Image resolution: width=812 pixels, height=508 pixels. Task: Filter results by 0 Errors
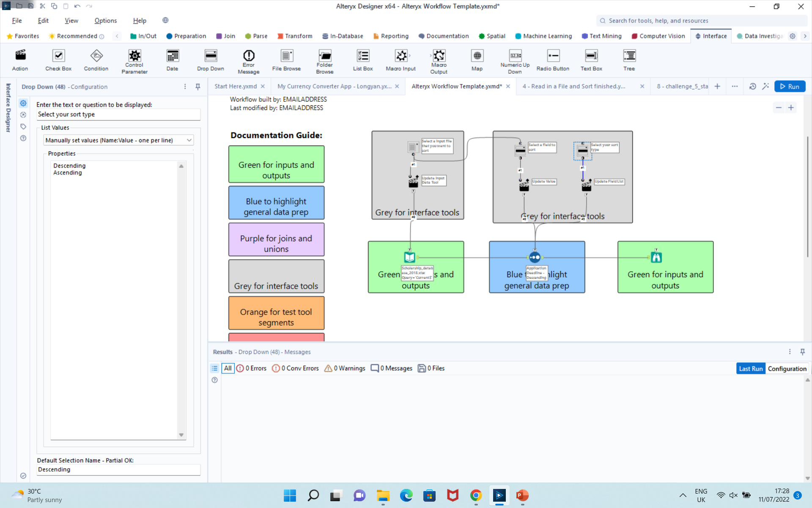(251, 368)
